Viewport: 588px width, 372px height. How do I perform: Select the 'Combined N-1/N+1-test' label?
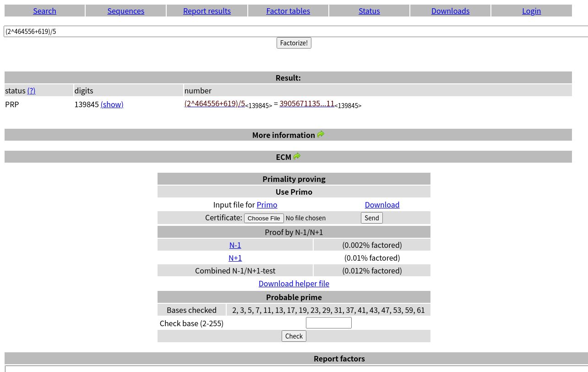[235, 271]
